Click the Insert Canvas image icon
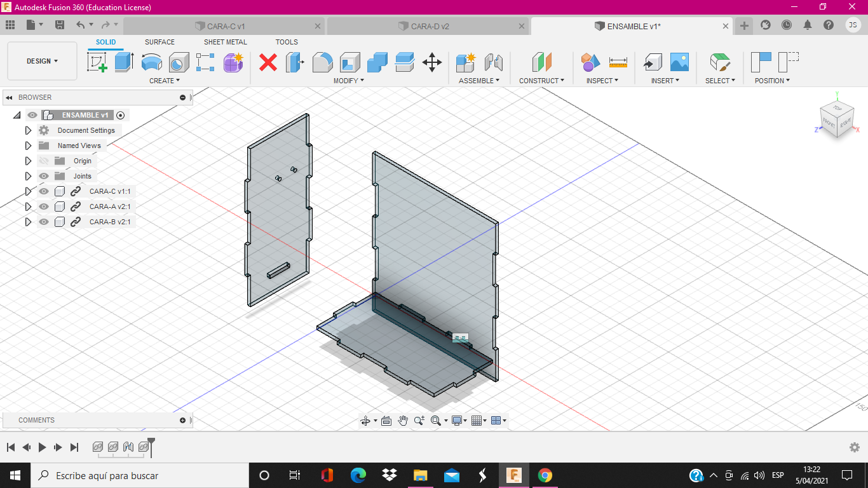 point(679,62)
